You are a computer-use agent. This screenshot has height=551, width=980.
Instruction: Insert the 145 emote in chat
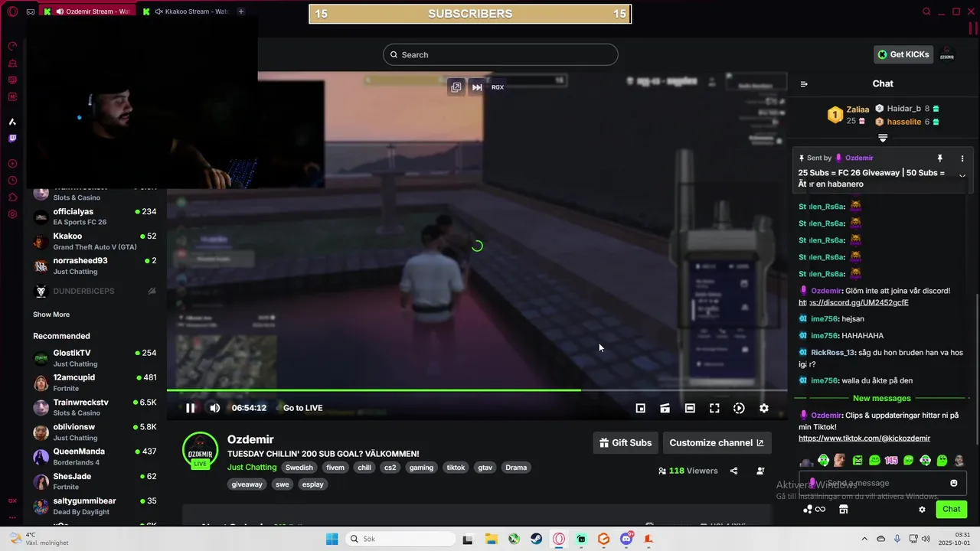pos(891,461)
